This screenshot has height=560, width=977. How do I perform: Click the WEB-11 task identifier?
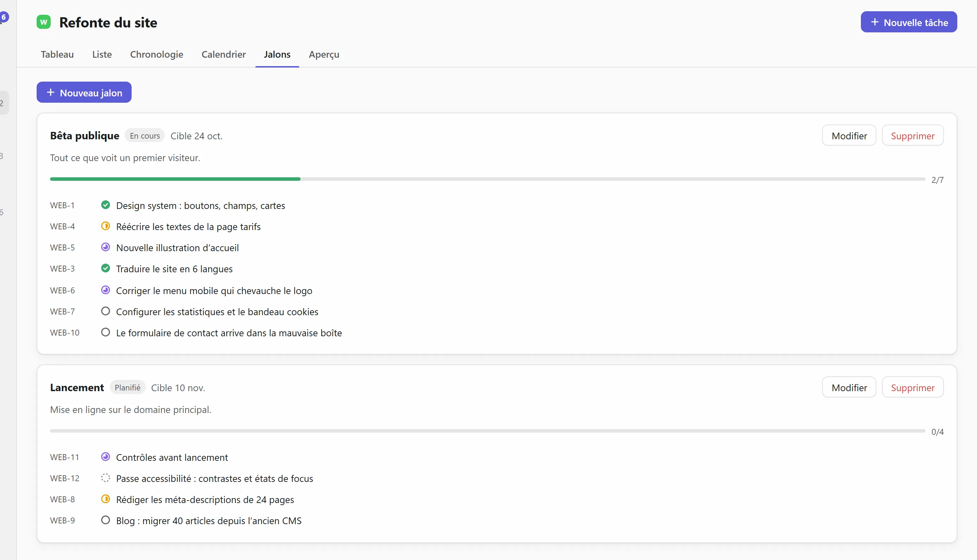click(x=65, y=457)
